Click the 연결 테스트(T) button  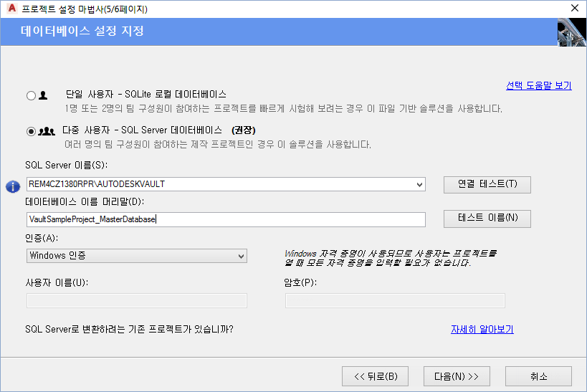pos(487,185)
